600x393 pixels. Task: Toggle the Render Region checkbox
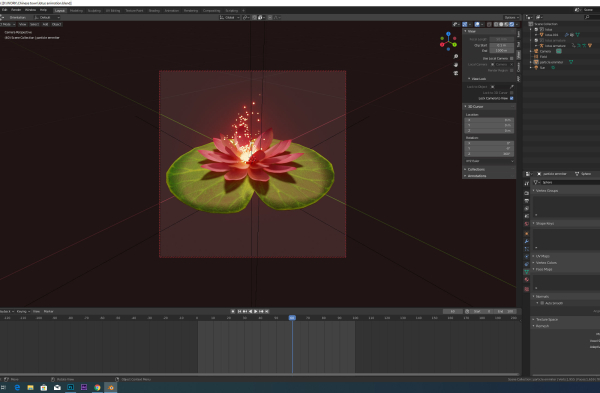point(512,70)
